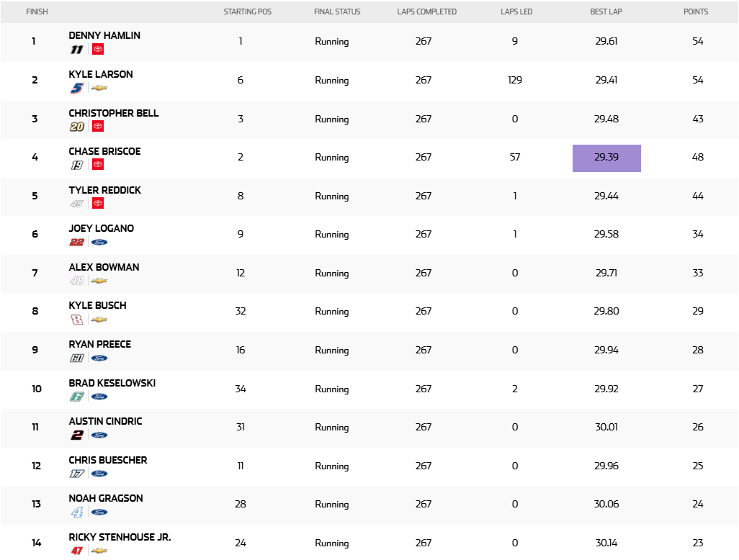Click Noah Gragson's number 4 badge

tap(76, 512)
